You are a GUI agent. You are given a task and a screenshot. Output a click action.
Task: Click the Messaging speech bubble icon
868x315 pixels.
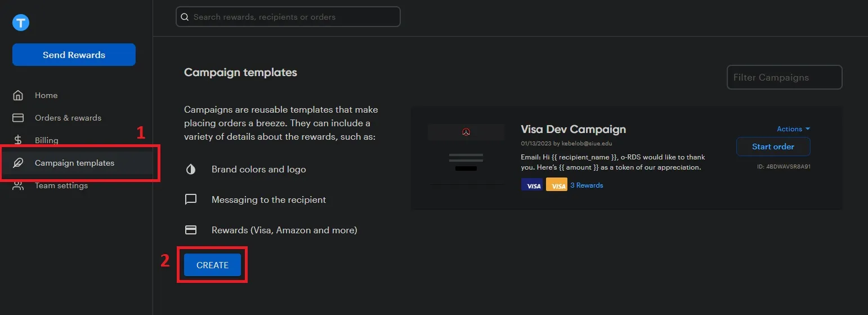click(191, 199)
